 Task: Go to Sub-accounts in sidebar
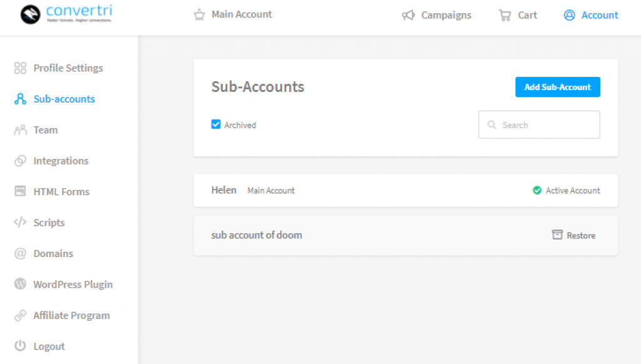point(64,99)
